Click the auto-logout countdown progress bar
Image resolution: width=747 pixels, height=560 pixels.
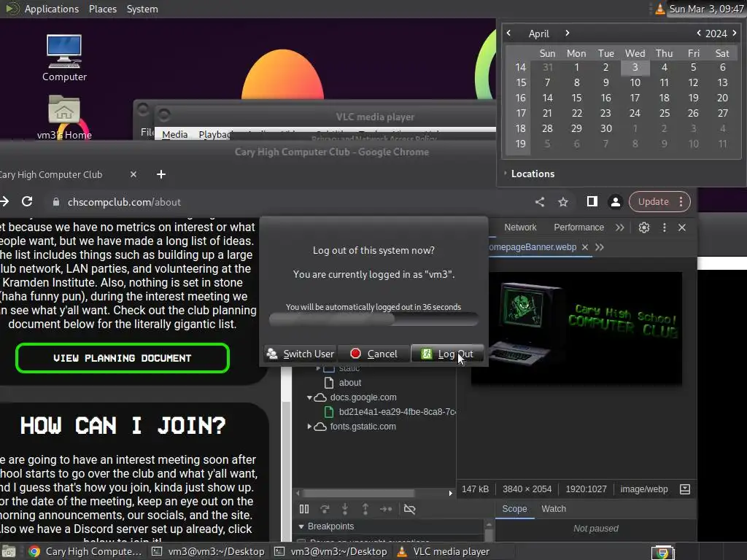point(373,319)
